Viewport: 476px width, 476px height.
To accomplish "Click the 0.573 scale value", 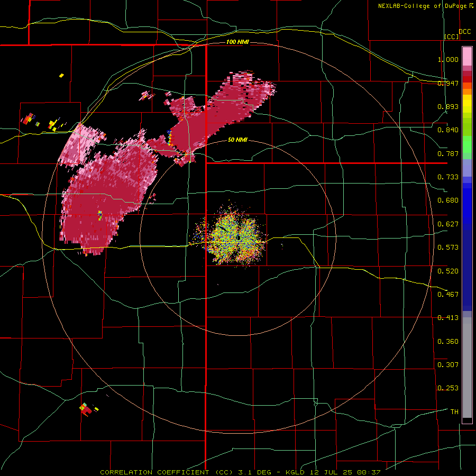I will (x=448, y=248).
